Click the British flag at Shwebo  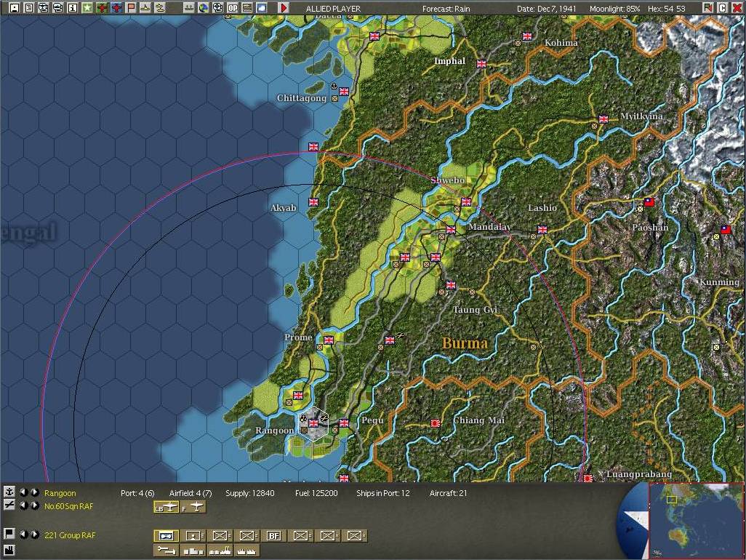466,201
